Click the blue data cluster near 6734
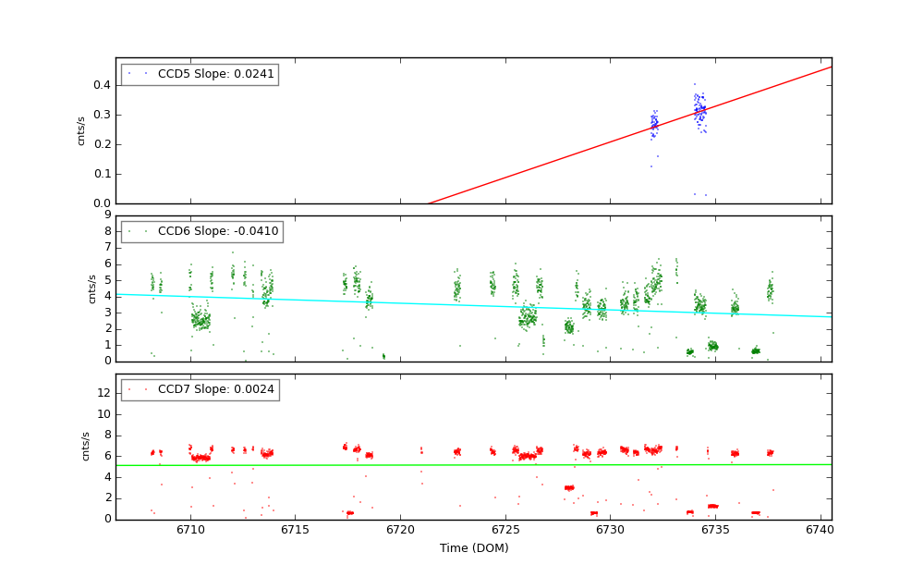 click(699, 111)
